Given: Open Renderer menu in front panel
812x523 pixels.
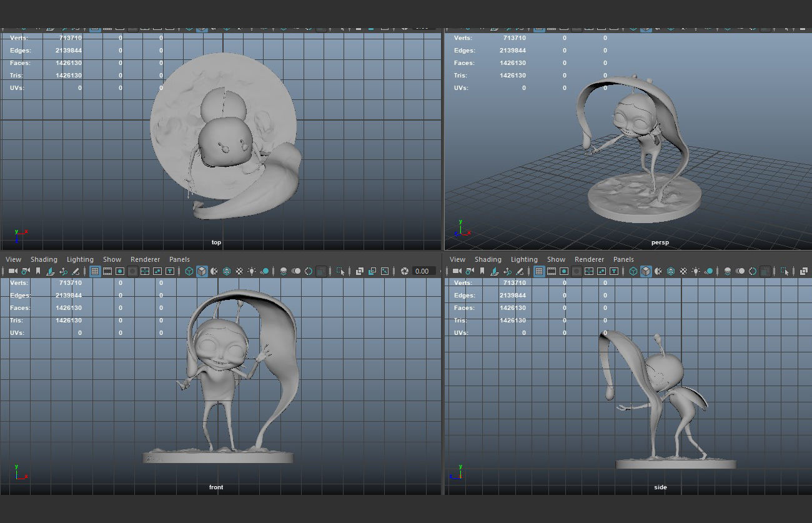Looking at the screenshot, I should coord(146,259).
